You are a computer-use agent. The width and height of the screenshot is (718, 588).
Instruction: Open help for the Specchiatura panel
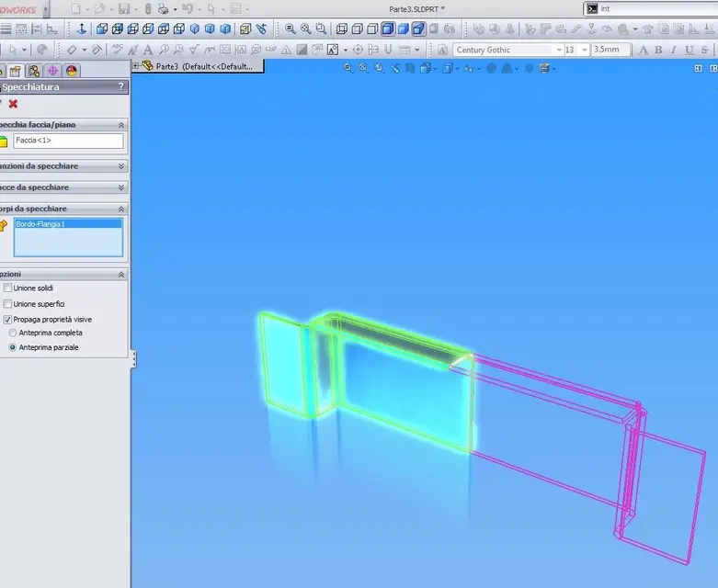121,86
